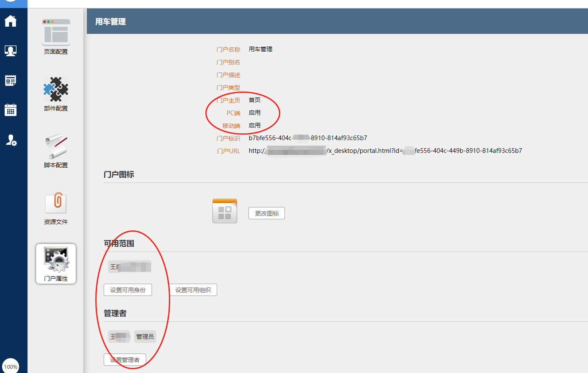Select 门户属性 portal properties
588x373 pixels.
(x=56, y=264)
